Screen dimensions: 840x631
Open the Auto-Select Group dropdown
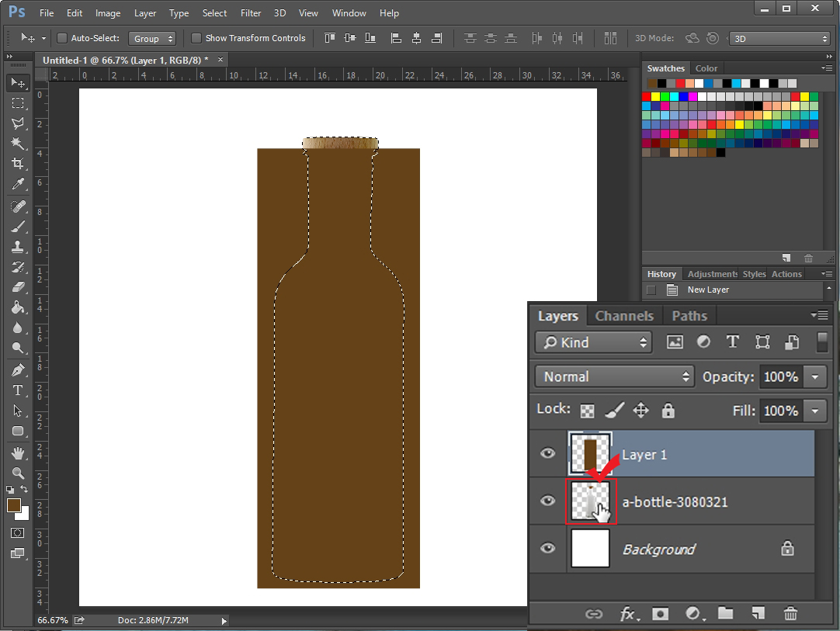click(152, 39)
